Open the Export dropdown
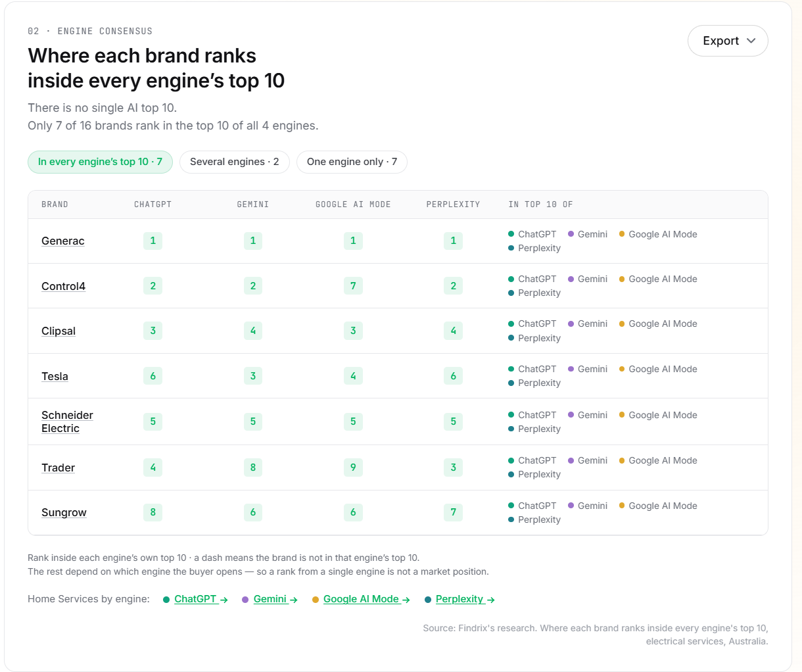The image size is (802, 672). (x=728, y=41)
